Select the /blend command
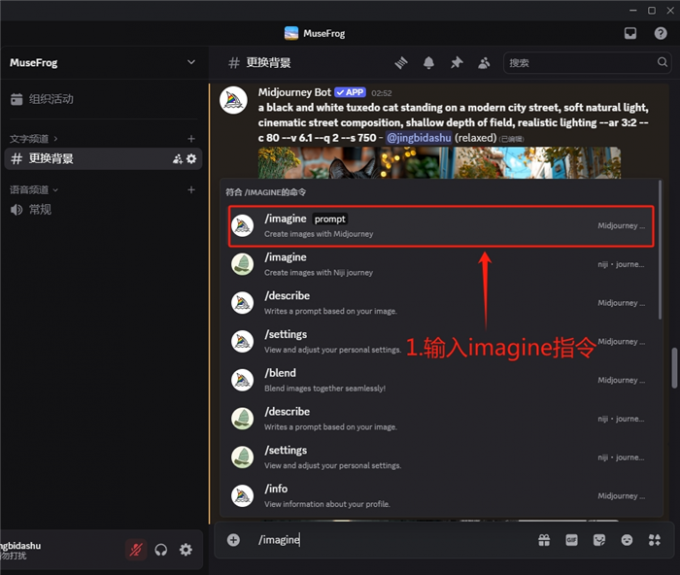The width and height of the screenshot is (680, 575). click(439, 380)
